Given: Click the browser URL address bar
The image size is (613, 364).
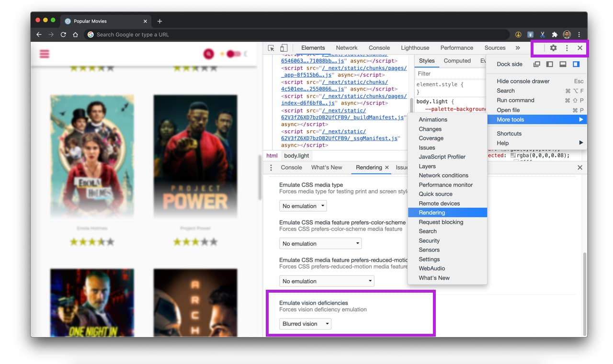Looking at the screenshot, I should (297, 34).
